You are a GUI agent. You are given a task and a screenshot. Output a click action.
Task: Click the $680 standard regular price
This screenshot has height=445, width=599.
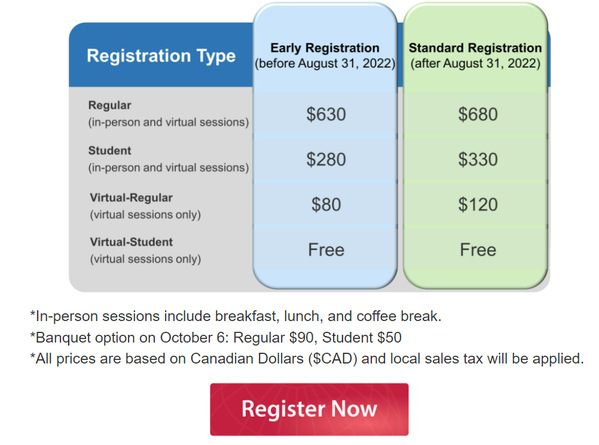[x=478, y=114]
